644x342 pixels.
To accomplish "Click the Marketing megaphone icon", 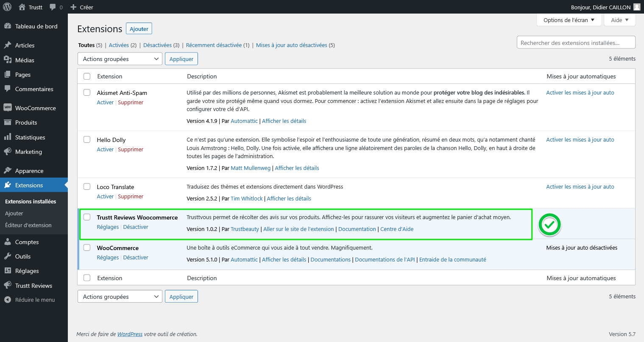I will pos(8,151).
